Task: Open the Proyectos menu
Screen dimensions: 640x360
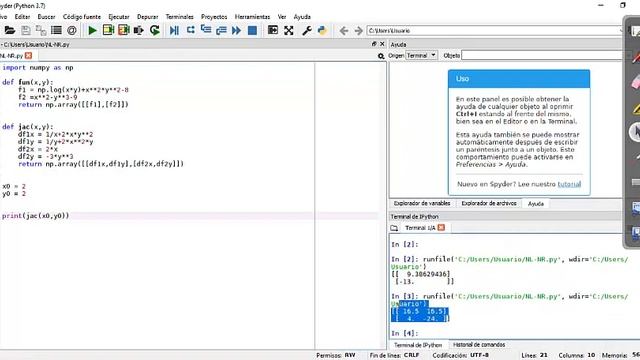Action: pos(214,17)
